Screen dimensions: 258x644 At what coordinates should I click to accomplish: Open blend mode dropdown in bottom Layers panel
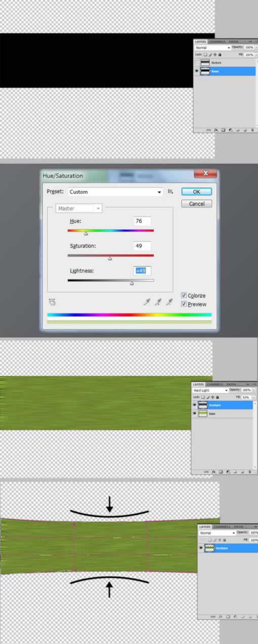pos(218,533)
